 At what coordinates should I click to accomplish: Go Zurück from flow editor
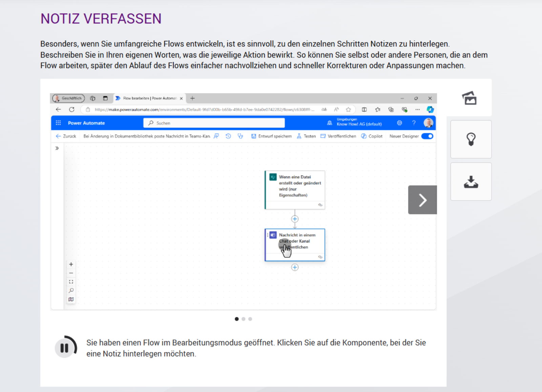click(x=66, y=136)
